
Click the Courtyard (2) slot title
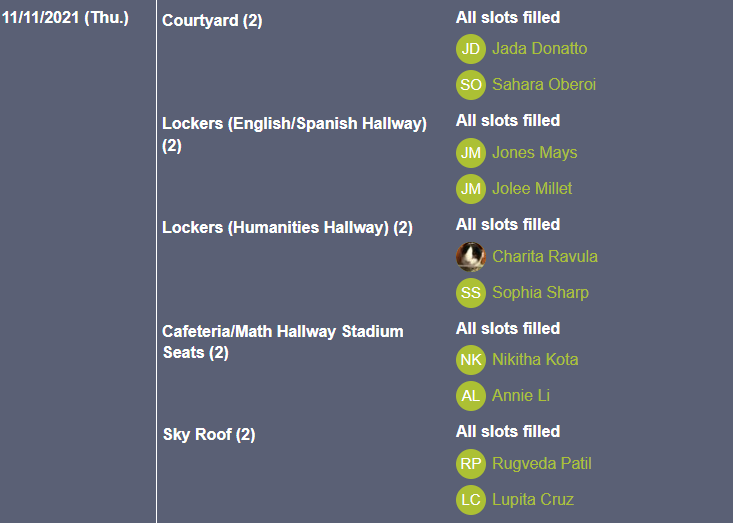pyautogui.click(x=212, y=21)
